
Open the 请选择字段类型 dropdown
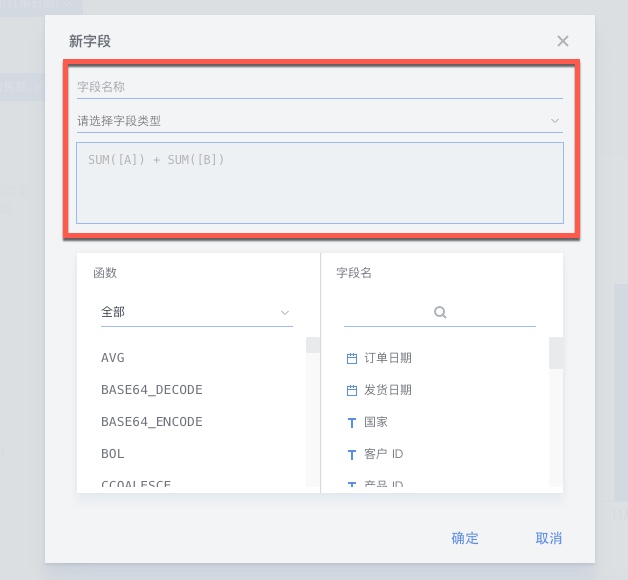(320, 121)
